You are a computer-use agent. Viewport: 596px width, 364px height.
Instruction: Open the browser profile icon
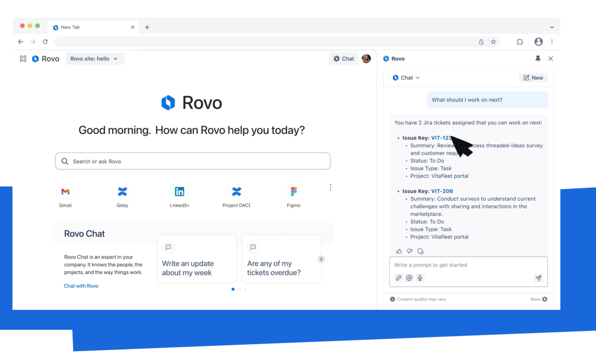[538, 42]
